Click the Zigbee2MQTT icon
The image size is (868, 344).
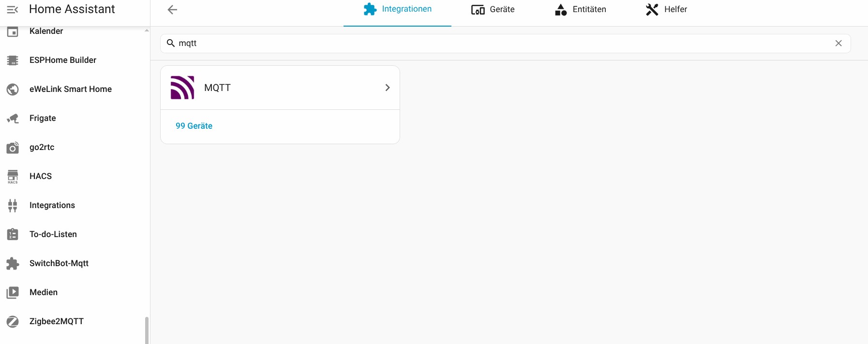click(x=13, y=322)
